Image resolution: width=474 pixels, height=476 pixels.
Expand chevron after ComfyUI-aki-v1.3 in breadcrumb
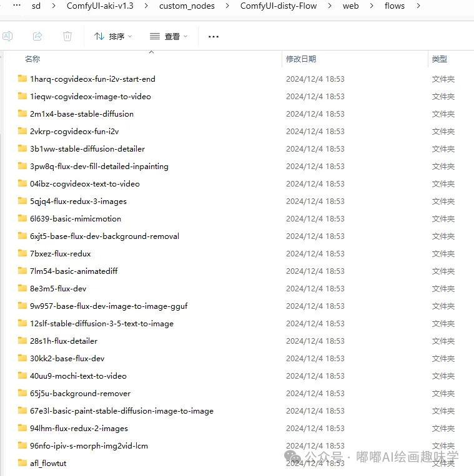pyautogui.click(x=146, y=6)
